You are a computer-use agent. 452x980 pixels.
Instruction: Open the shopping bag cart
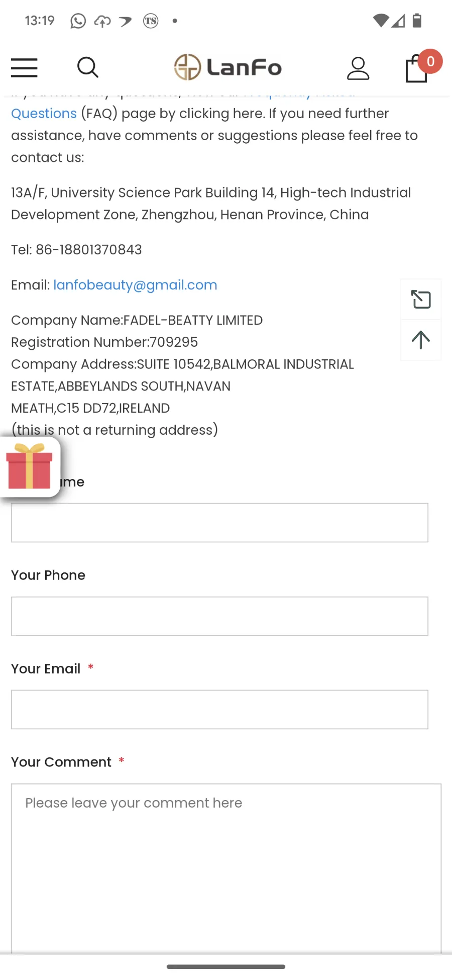click(416, 68)
